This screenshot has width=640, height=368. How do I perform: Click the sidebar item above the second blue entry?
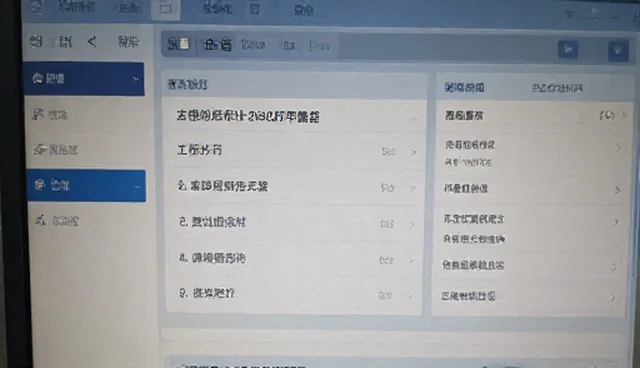click(x=86, y=150)
